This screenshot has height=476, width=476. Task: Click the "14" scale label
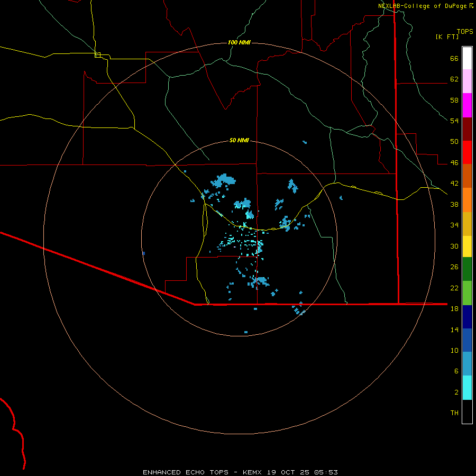click(x=454, y=329)
